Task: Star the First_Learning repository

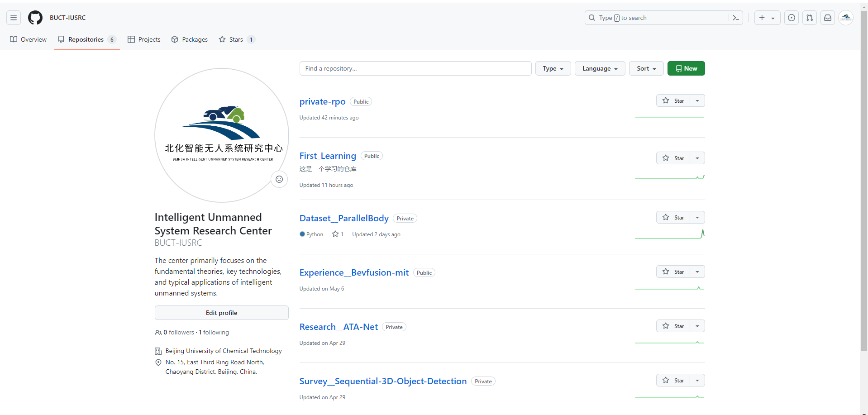Action: (673, 158)
